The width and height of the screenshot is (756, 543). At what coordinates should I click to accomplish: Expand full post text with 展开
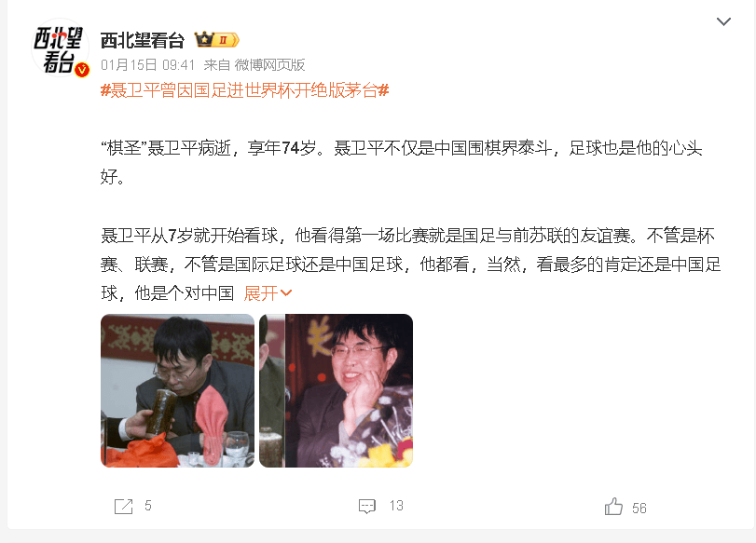pos(261,293)
